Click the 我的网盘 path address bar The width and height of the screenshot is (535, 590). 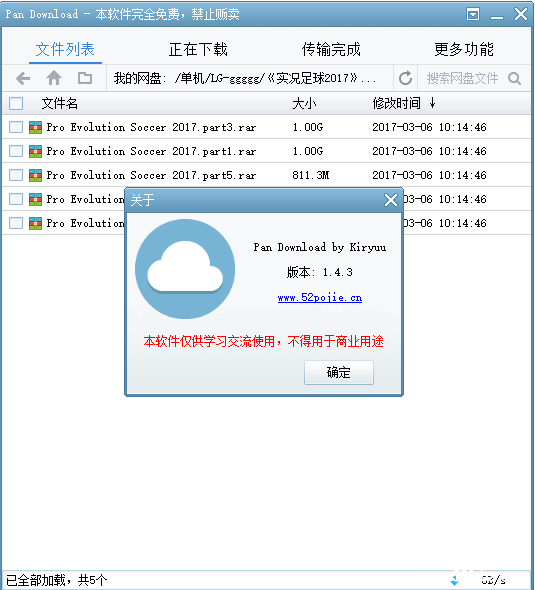point(250,78)
